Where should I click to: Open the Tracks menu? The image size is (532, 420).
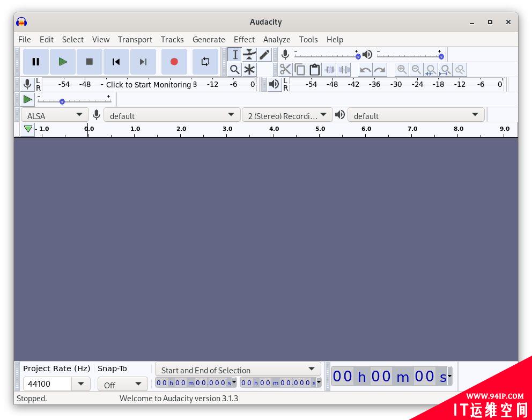point(172,40)
